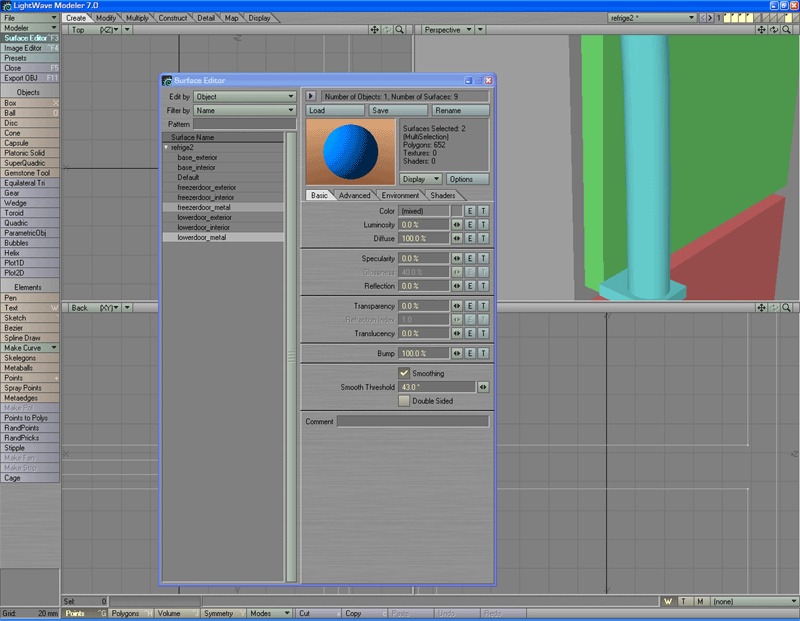Open the Modes dropdown
The height and width of the screenshot is (621, 800).
pos(270,613)
